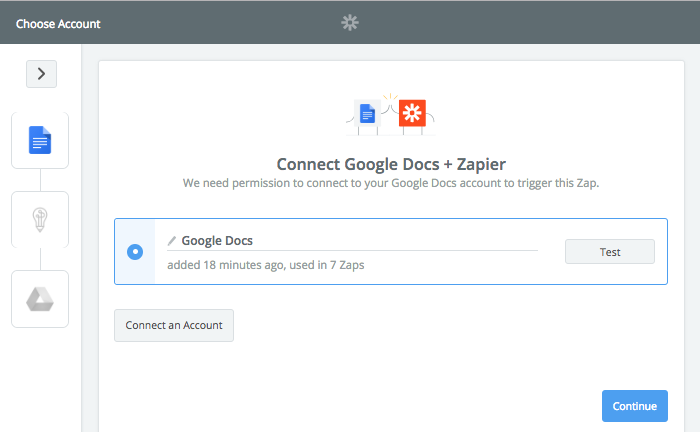The height and width of the screenshot is (432, 700).
Task: Click the orange Zapier icon in the illustration
Action: click(x=412, y=113)
